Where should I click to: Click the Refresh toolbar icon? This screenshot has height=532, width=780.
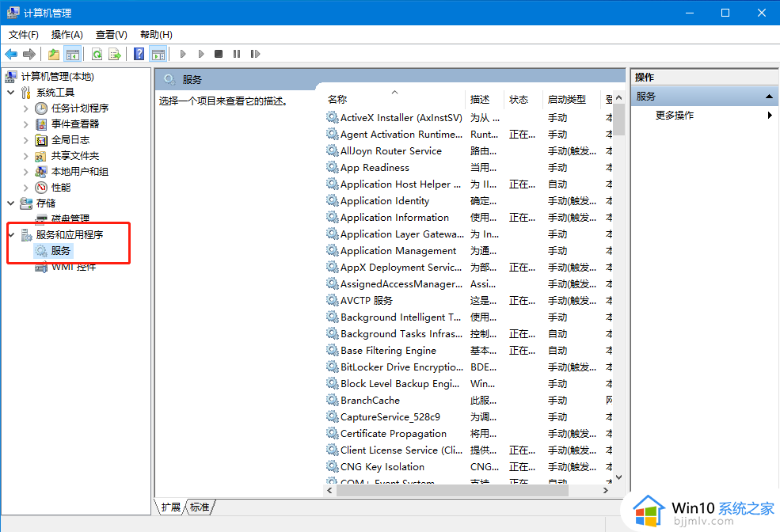97,54
